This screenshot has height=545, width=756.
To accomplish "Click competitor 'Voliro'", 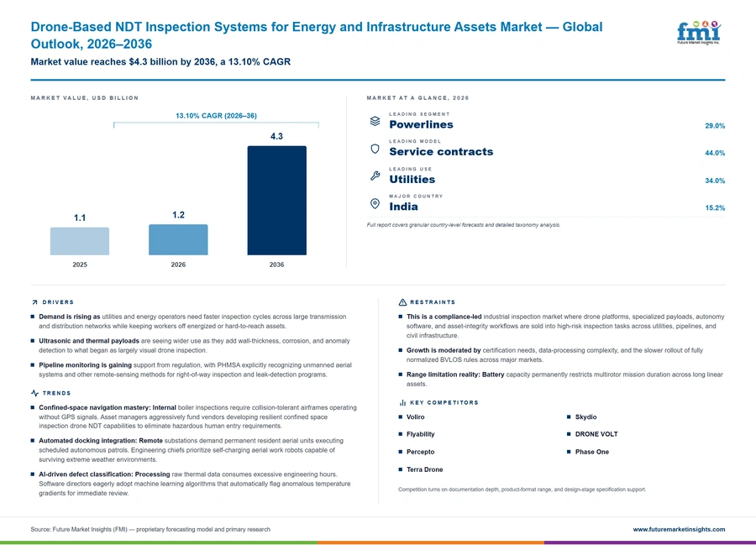I will pos(415,417).
